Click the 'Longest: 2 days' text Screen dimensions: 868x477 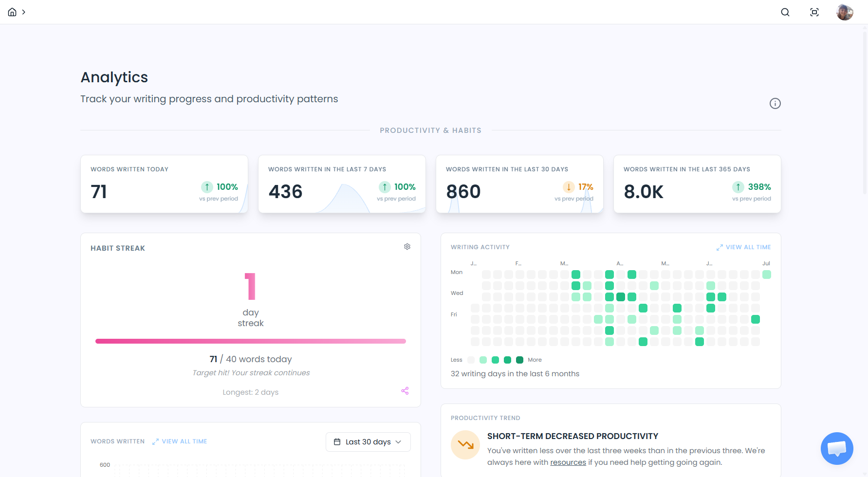(251, 392)
